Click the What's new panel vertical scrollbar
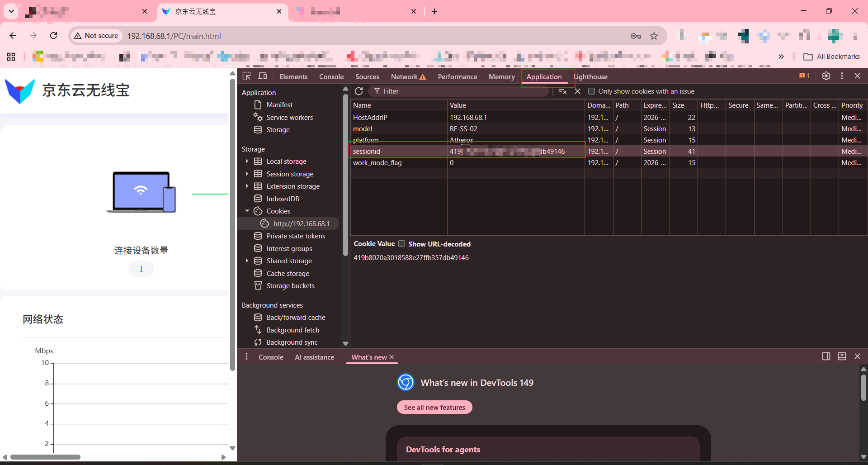 pos(863,388)
